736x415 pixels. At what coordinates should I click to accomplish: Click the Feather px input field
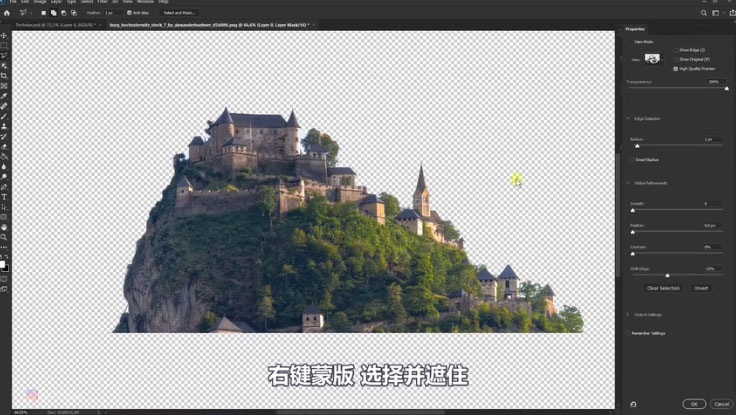[712, 226]
